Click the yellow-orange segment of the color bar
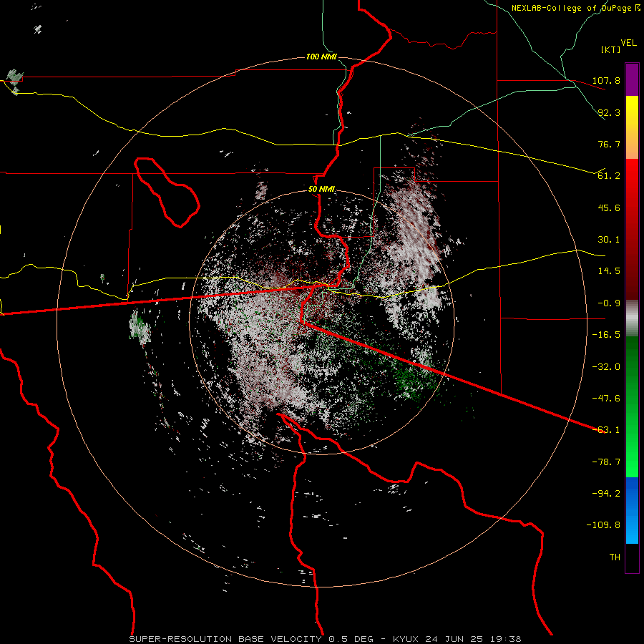 [632, 127]
